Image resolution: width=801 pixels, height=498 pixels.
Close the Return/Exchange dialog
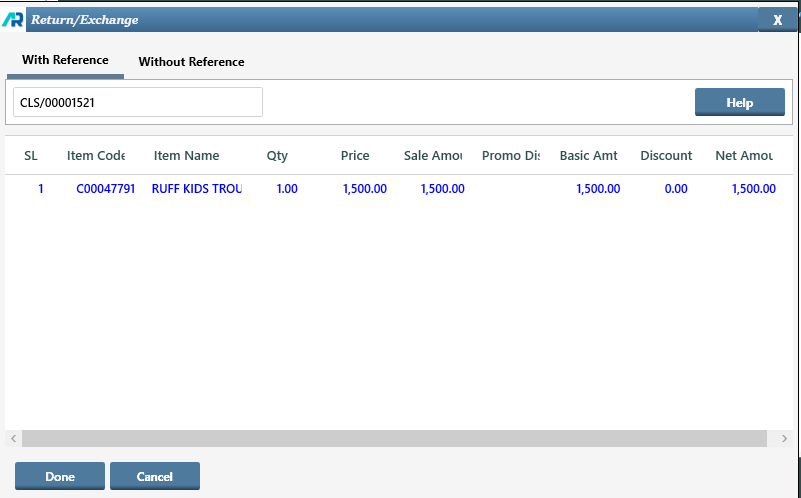778,20
